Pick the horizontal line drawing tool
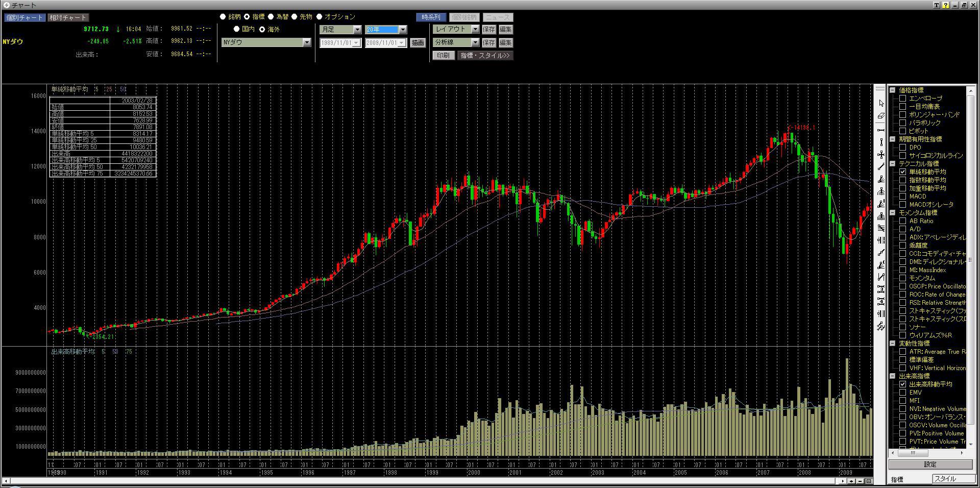 pyautogui.click(x=881, y=130)
